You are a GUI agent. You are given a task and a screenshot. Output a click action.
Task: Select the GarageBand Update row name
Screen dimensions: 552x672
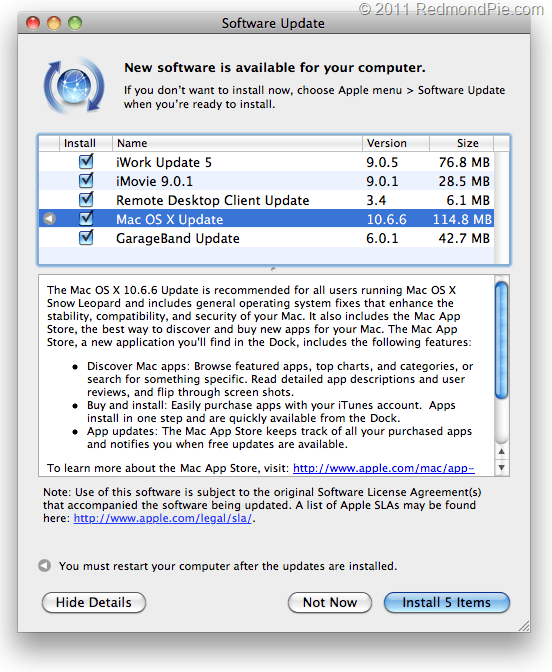pos(177,238)
